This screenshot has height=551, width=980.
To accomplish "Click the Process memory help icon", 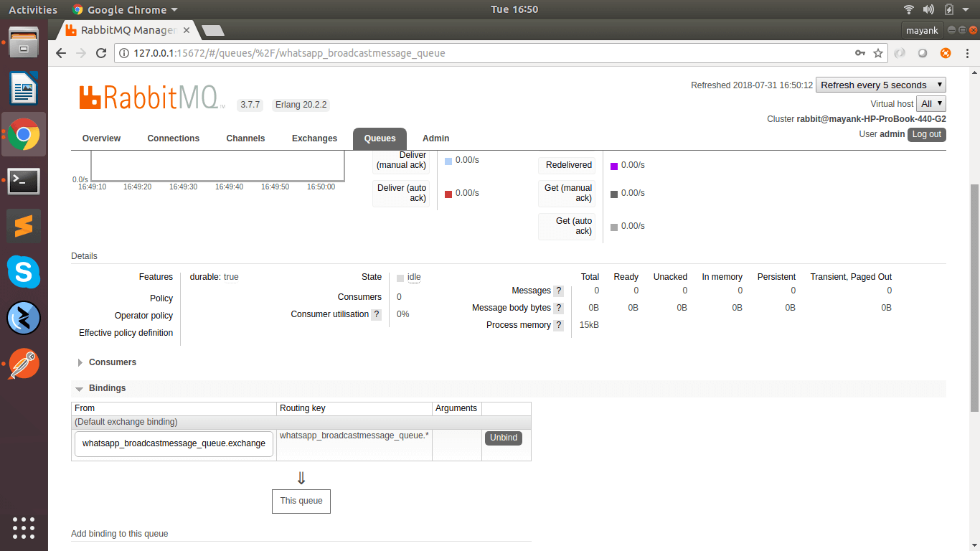I will 559,326.
